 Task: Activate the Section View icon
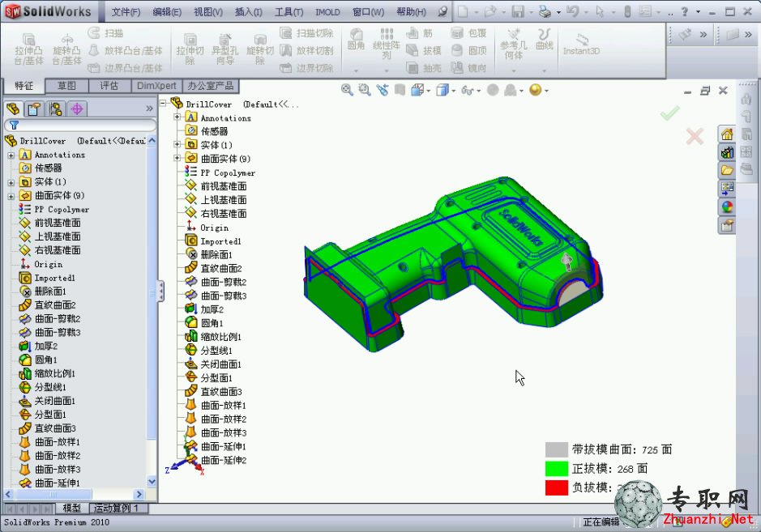(400, 90)
